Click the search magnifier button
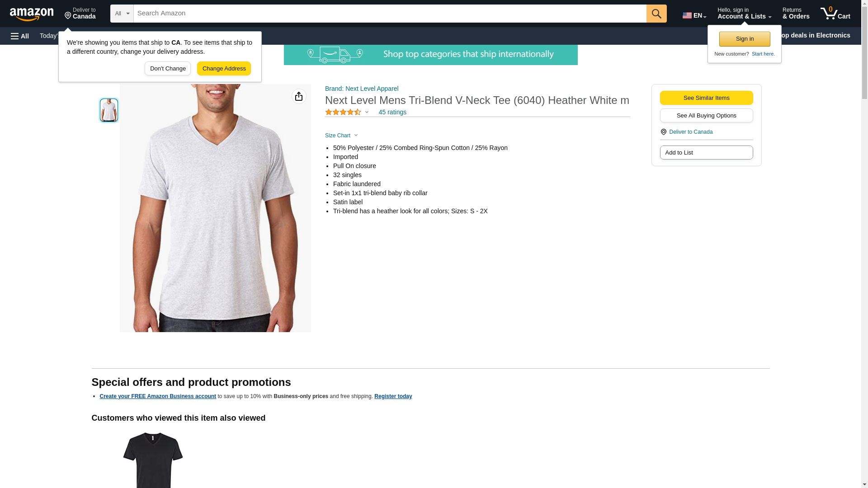868x488 pixels. coord(656,14)
